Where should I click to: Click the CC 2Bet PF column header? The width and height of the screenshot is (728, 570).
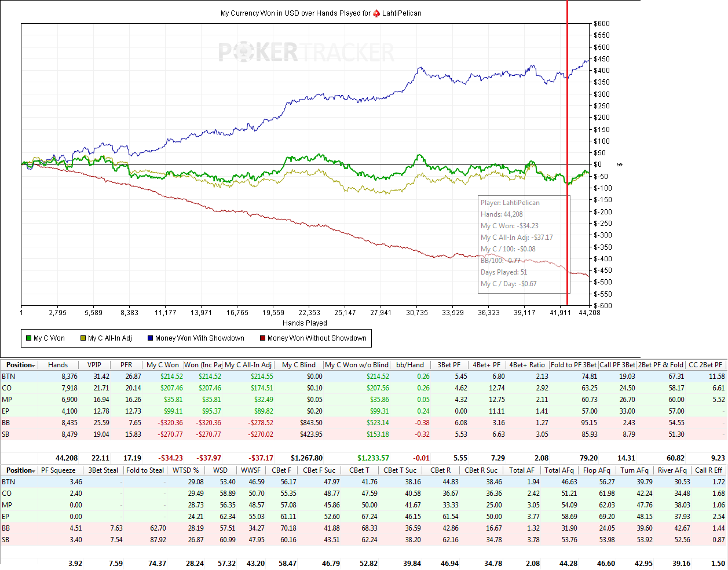(x=705, y=365)
